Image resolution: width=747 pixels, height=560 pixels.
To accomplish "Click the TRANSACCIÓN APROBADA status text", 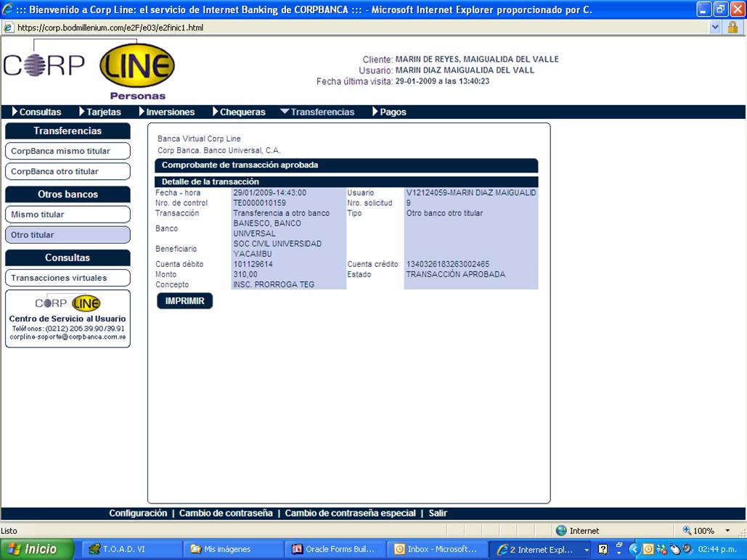I will [455, 274].
